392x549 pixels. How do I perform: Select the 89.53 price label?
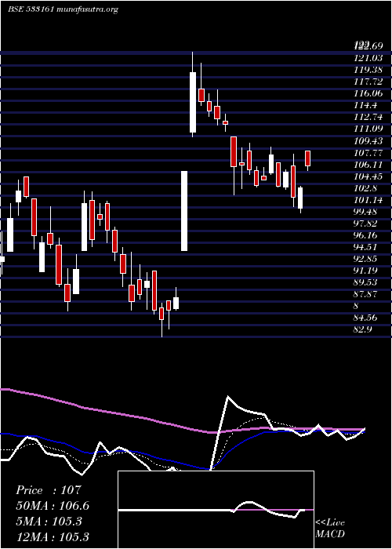tap(365, 283)
